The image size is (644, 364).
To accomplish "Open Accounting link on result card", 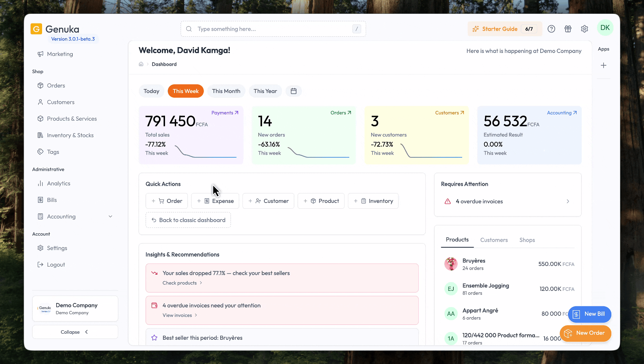I will [x=562, y=113].
